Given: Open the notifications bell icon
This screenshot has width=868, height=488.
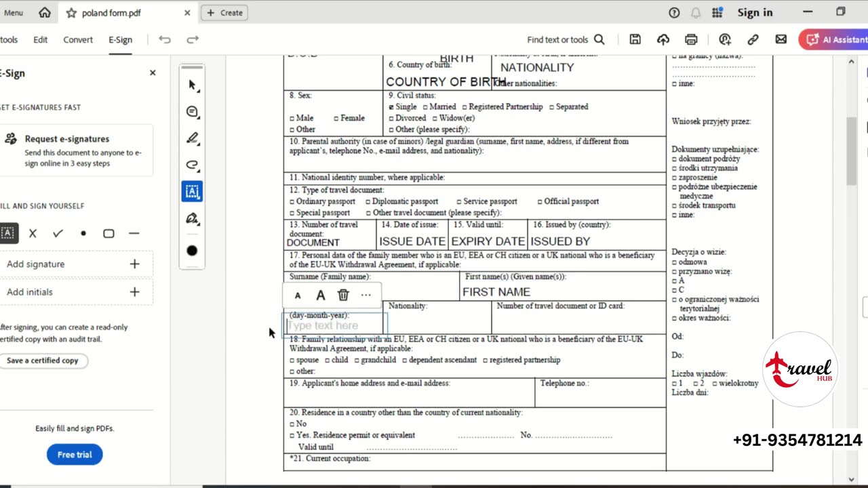Looking at the screenshot, I should (x=696, y=12).
